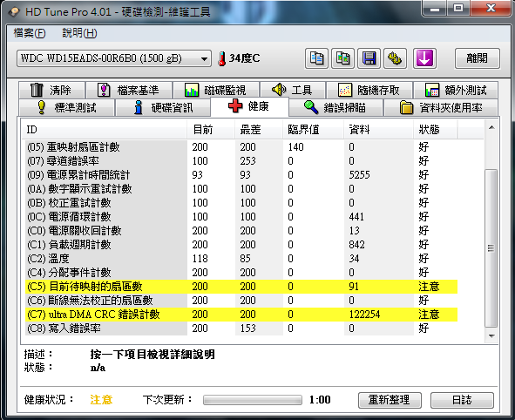Image resolution: width=515 pixels, height=420 pixels.
Task: Select row (05) 重映射扇區計數
Action: pyautogui.click(x=241, y=147)
